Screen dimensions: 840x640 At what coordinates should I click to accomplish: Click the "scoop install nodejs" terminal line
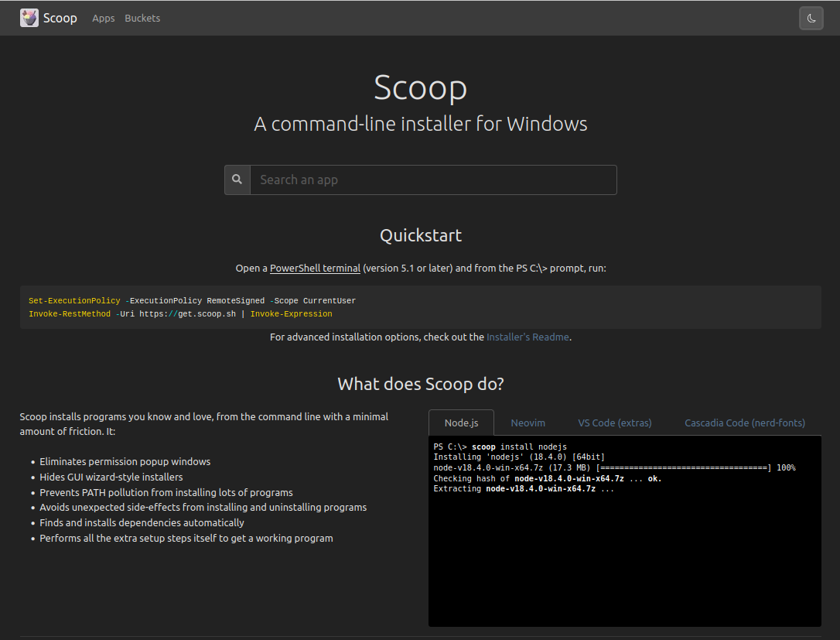coord(500,447)
